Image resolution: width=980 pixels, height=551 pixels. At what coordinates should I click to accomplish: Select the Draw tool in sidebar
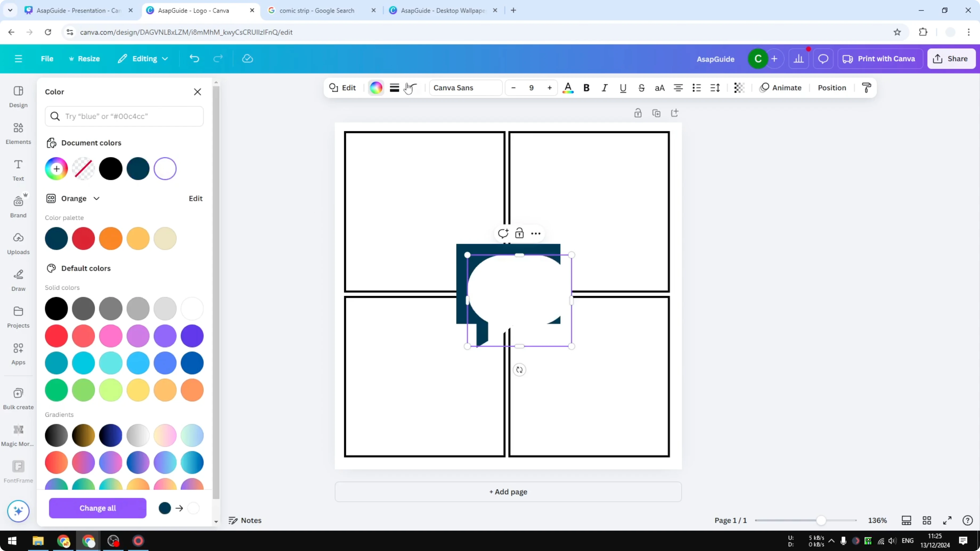click(x=18, y=280)
